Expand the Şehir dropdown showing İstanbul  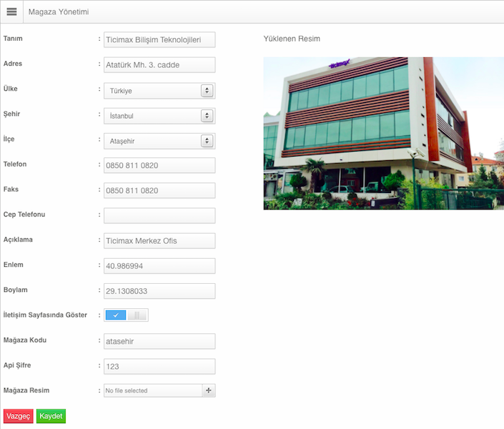pyautogui.click(x=159, y=116)
